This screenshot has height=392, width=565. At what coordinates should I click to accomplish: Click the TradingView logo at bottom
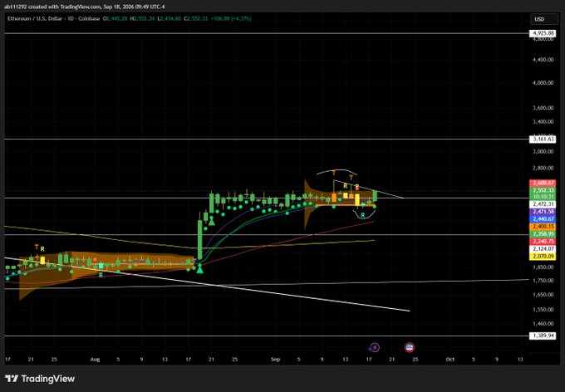40,379
